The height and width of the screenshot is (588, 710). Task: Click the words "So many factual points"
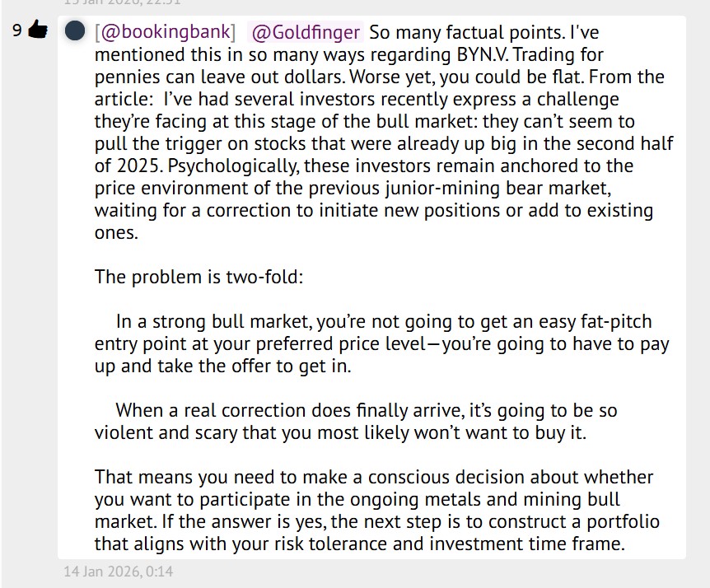point(455,32)
